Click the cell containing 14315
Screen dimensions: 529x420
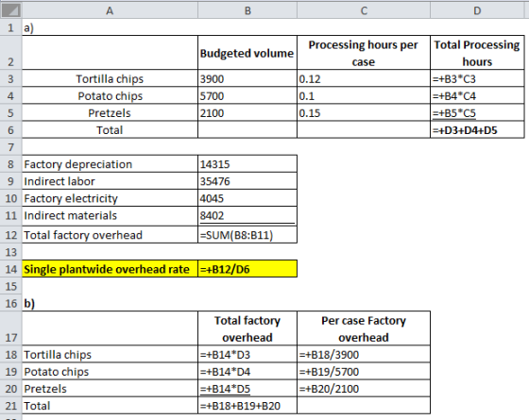tap(247, 164)
